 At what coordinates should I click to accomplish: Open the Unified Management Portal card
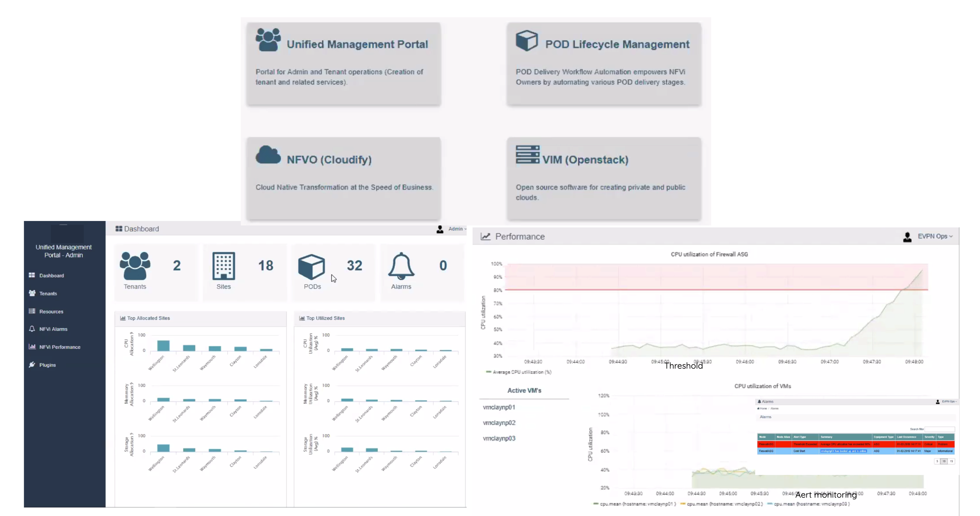coord(343,64)
